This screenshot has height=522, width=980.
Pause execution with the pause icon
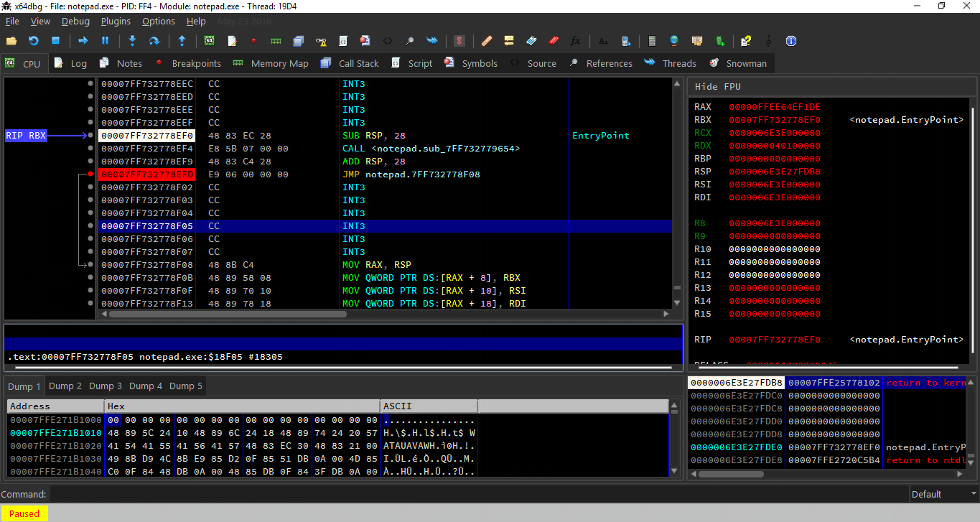point(105,41)
